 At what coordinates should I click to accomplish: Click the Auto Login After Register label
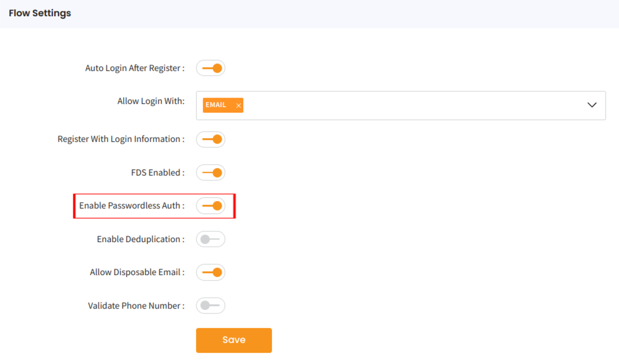coord(134,68)
